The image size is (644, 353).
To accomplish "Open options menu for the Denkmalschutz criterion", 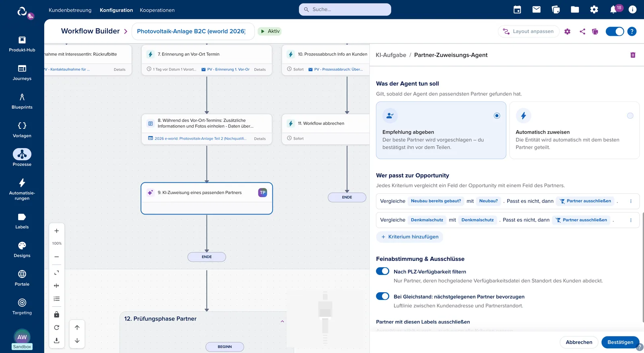I will (631, 220).
